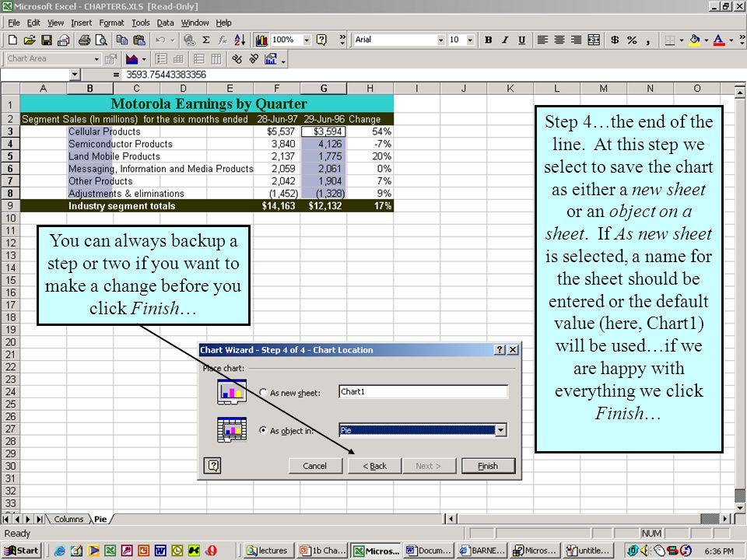The width and height of the screenshot is (747, 560).
Task: Open the font size dropdown
Action: click(470, 40)
